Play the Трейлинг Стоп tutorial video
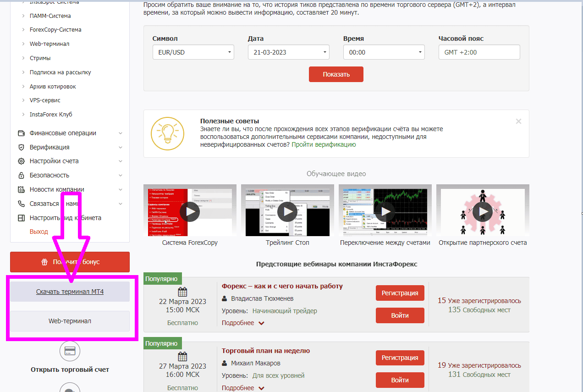This screenshot has width=583, height=392. click(287, 211)
